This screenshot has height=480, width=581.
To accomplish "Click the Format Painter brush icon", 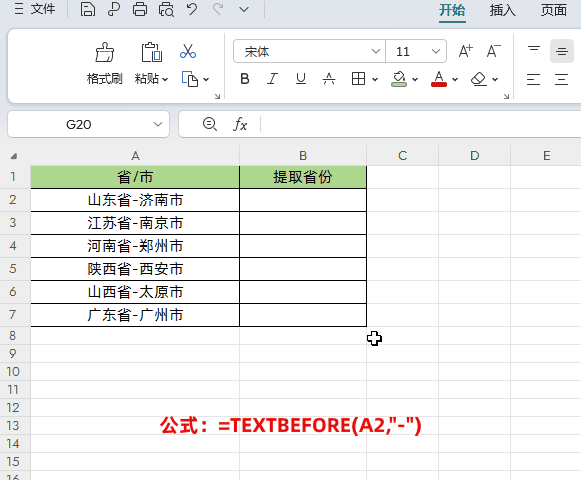I will [x=104, y=52].
